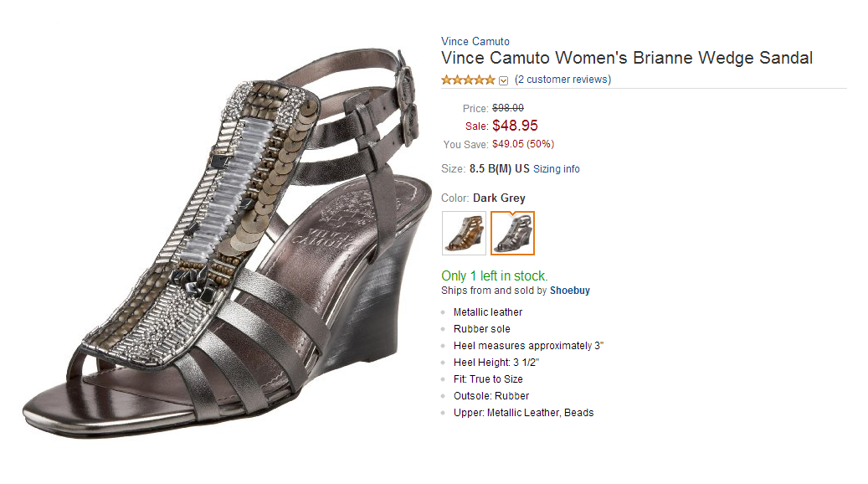Open the 2 customer reviews link
Screen dimensions: 868x484
tap(562, 80)
